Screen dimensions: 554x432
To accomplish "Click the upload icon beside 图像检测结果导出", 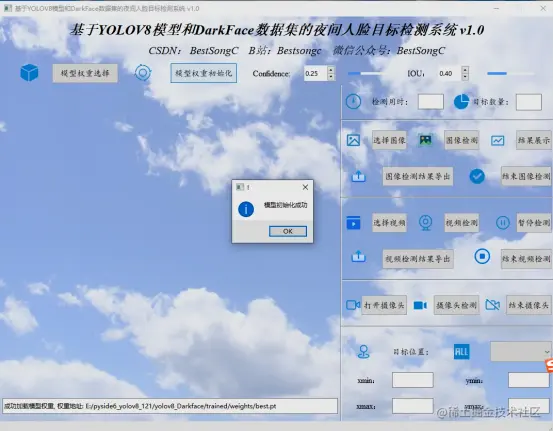I will [359, 176].
